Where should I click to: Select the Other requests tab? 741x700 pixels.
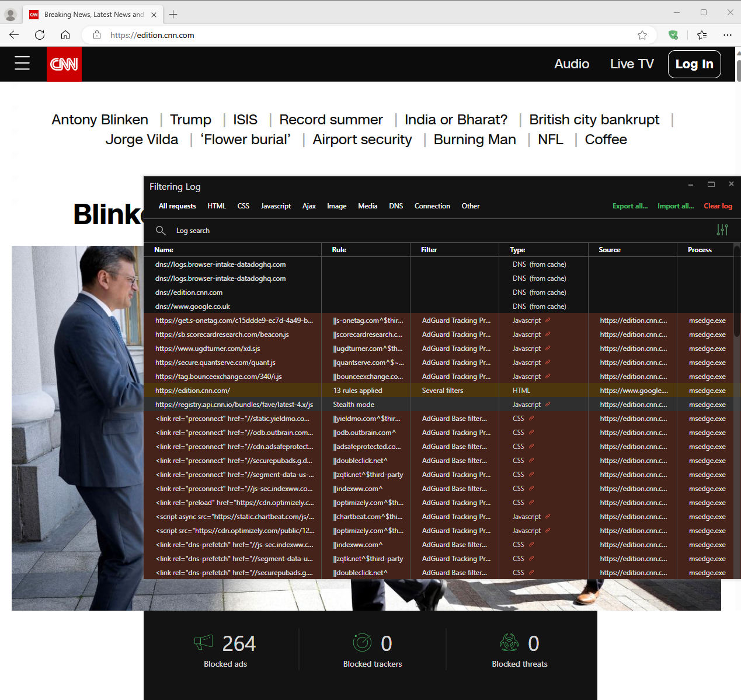471,206
